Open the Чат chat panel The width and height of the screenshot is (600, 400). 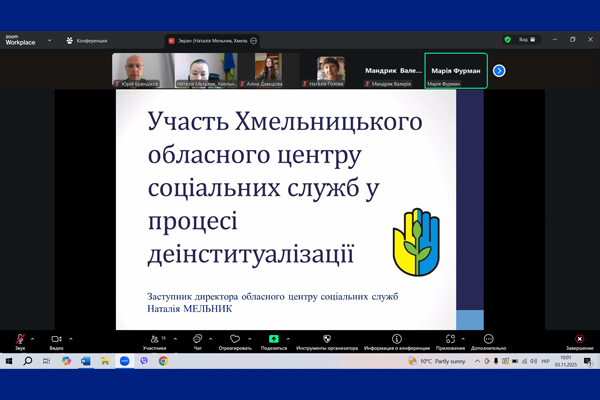[197, 340]
